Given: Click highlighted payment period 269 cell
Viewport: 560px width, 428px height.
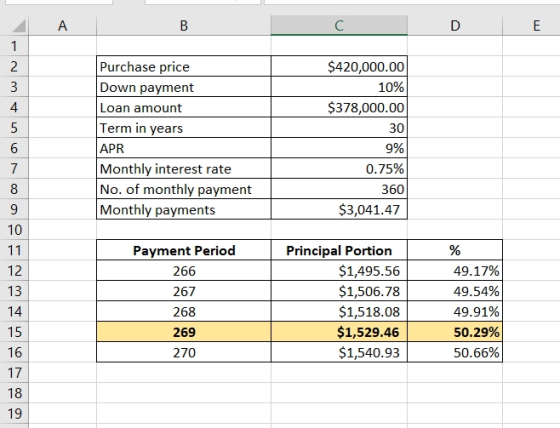Looking at the screenshot, I should (x=184, y=332).
